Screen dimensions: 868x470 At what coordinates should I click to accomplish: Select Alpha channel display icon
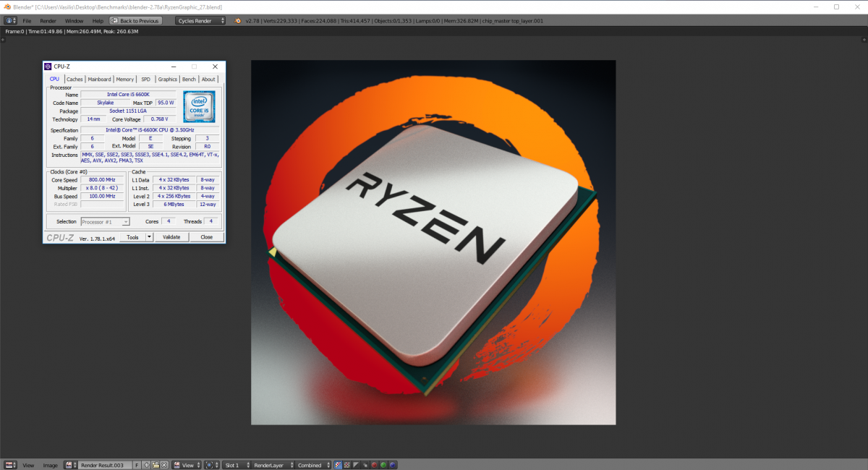356,465
